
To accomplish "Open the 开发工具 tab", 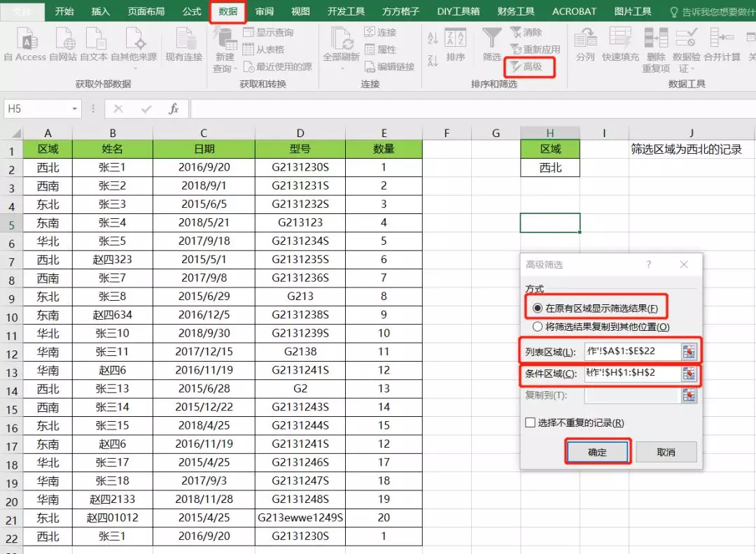I will pos(346,11).
